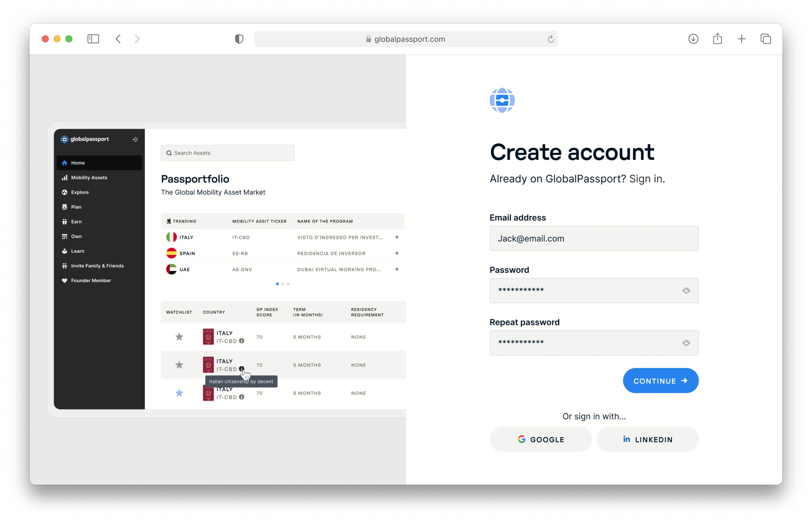The height and width of the screenshot is (520, 812).
Task: Collapse the globalpassport sidebar arrow icon
Action: click(135, 139)
